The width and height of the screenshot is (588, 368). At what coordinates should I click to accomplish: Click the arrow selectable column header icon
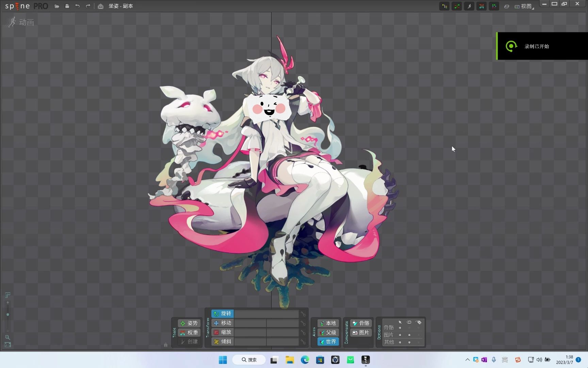click(400, 322)
